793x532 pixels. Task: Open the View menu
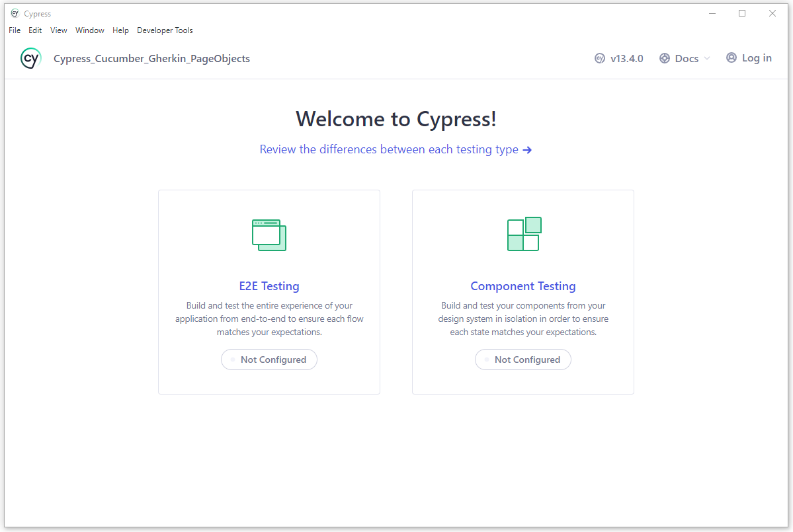pyautogui.click(x=59, y=30)
